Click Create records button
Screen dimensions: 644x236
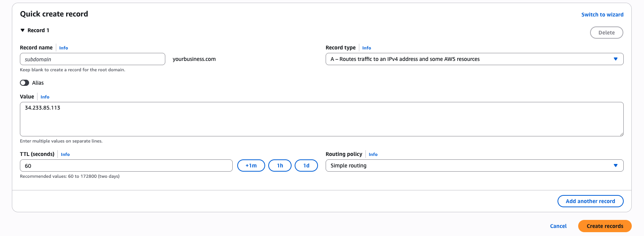pos(605,226)
